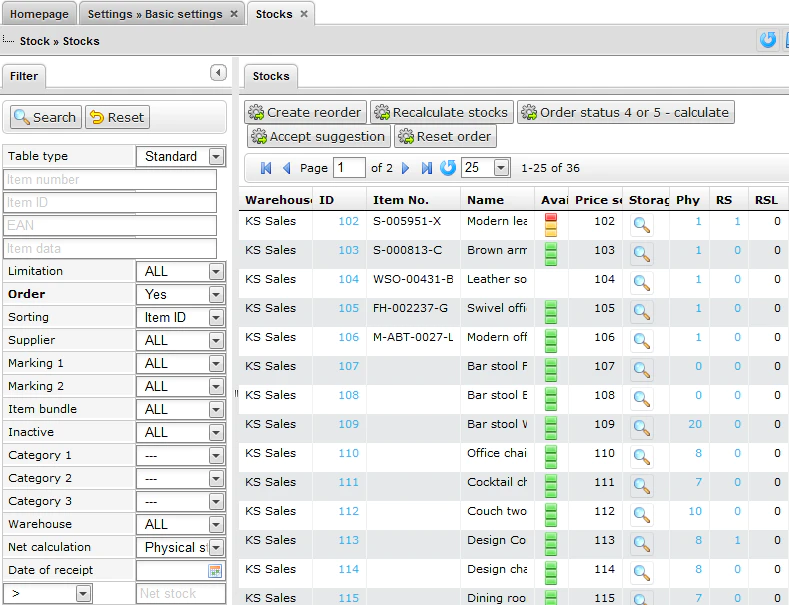Click the blue reload icon in breadcrumb bar
This screenshot has height=605, width=789.
[x=768, y=40]
